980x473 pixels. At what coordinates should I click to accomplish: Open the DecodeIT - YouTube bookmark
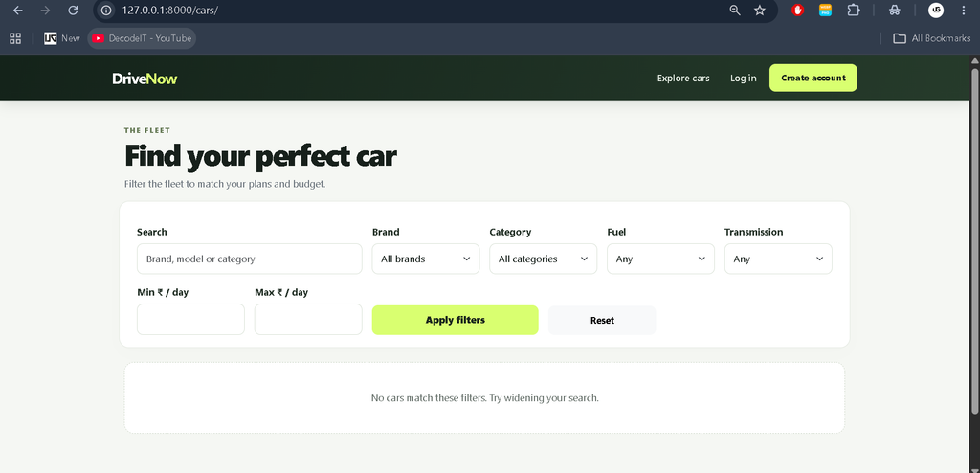pos(142,38)
